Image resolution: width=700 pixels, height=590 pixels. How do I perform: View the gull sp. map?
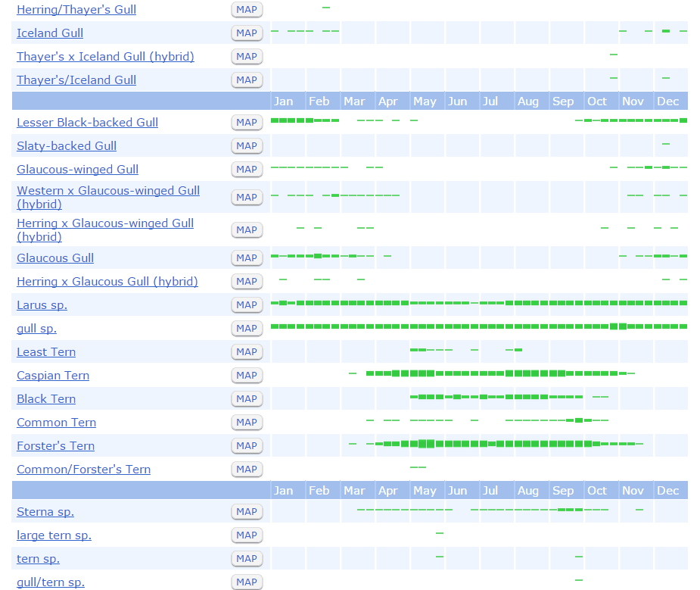(247, 329)
